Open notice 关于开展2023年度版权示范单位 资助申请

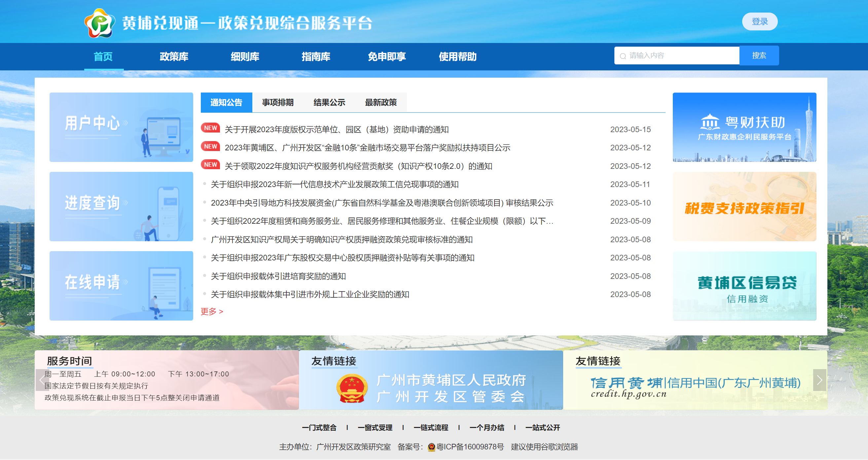click(x=337, y=130)
